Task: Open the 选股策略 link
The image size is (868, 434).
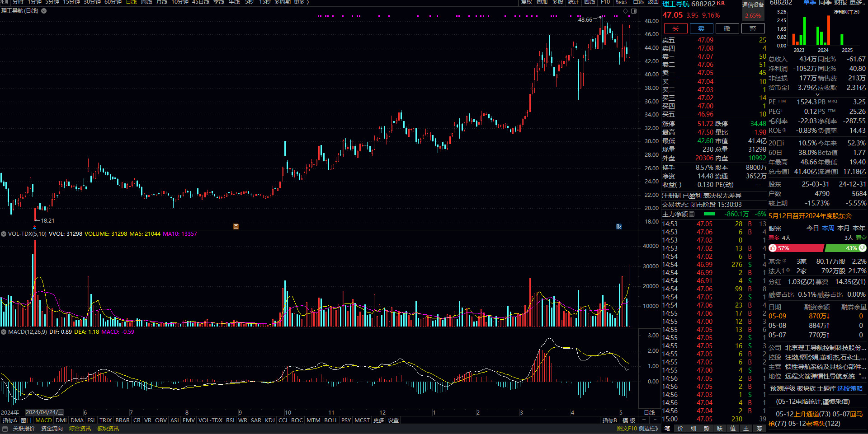Action: [850, 388]
